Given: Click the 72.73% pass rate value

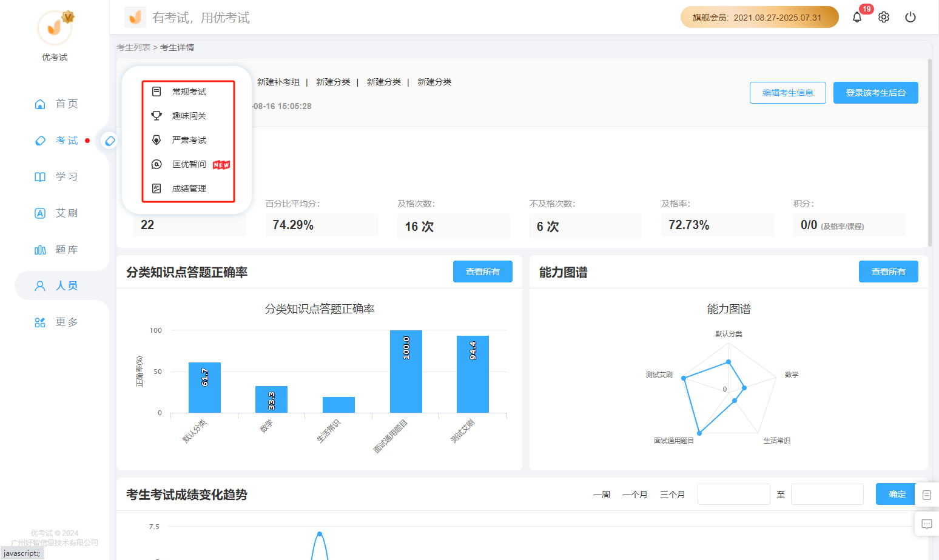Looking at the screenshot, I should pos(688,225).
